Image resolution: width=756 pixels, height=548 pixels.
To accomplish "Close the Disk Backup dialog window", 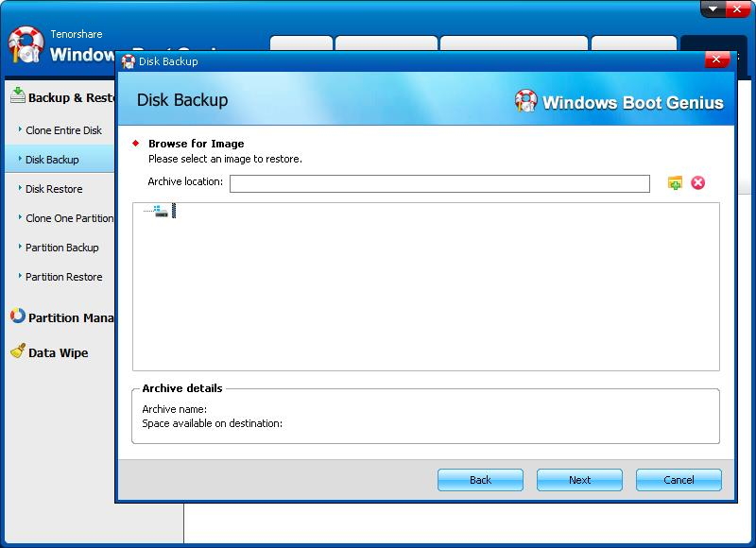I will click(716, 60).
